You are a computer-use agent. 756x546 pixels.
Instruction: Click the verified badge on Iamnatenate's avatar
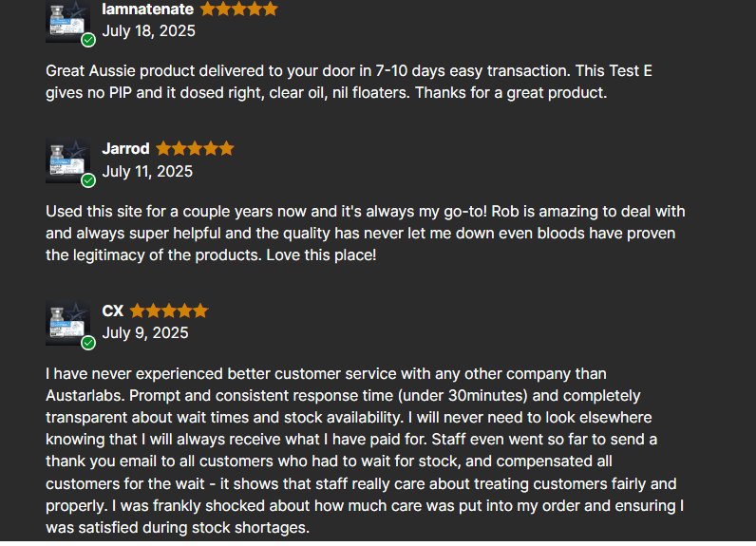(88, 40)
